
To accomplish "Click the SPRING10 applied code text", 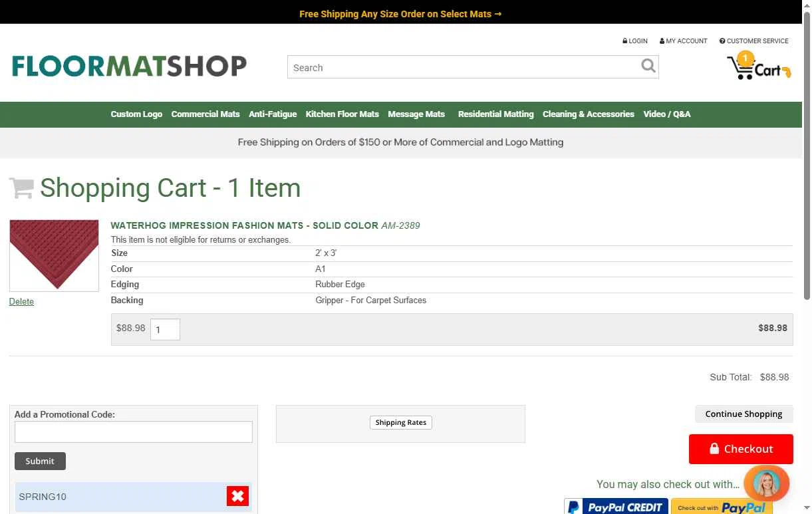I will coord(43,497).
